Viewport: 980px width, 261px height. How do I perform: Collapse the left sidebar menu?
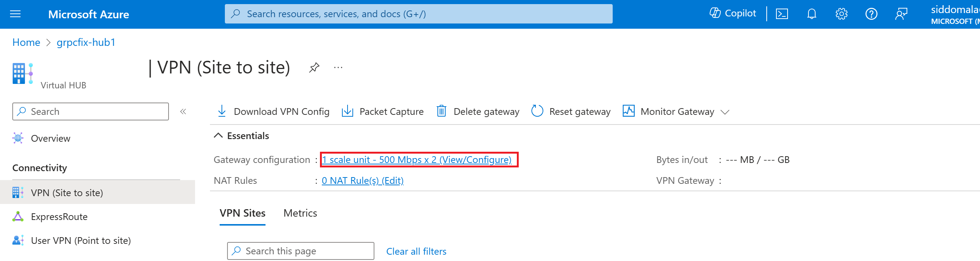coord(183,111)
